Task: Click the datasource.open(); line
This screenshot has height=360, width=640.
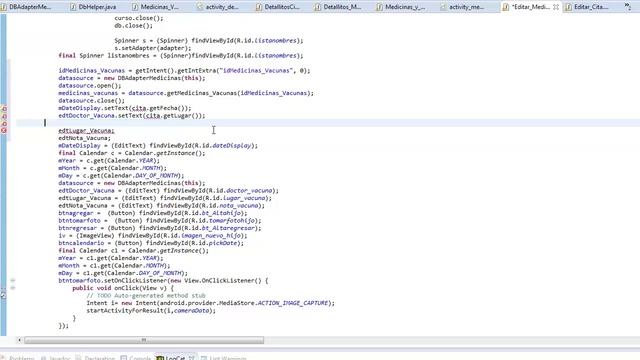Action: pyautogui.click(x=90, y=86)
